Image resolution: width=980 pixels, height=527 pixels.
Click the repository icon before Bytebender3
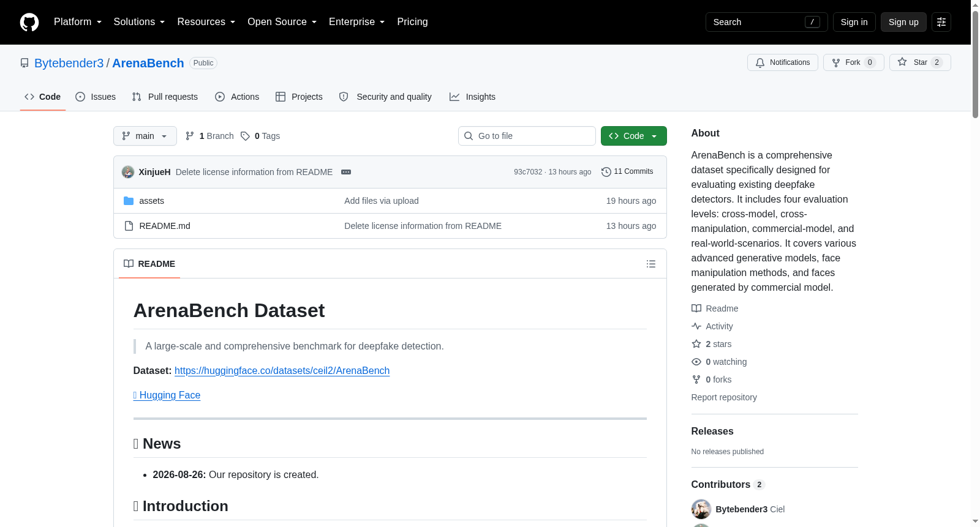coord(24,63)
